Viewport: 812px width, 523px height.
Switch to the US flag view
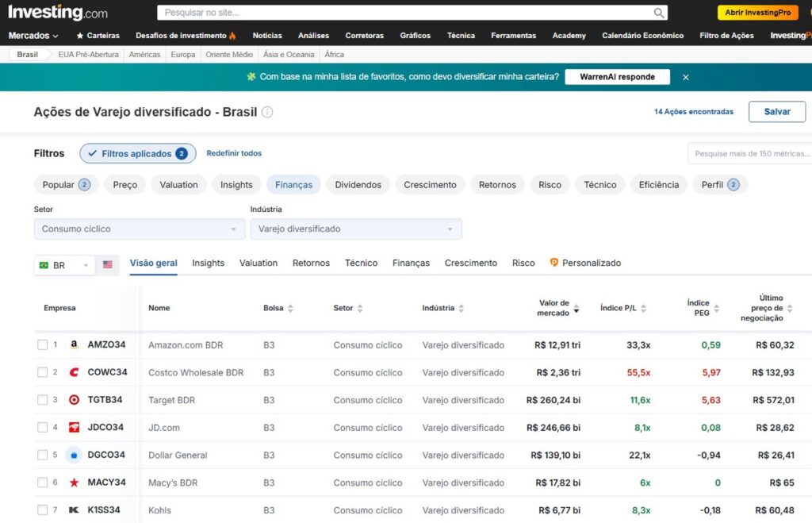pyautogui.click(x=108, y=264)
